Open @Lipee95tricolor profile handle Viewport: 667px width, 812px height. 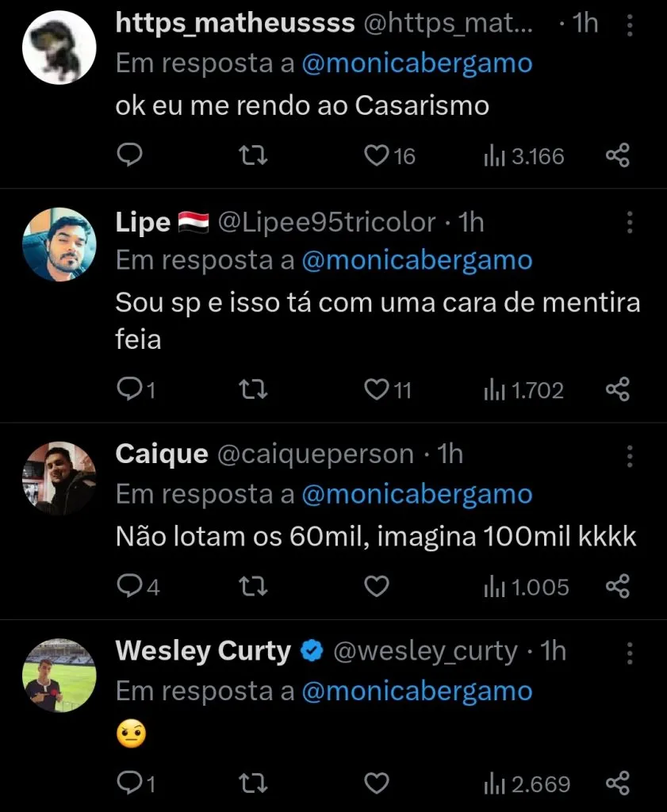click(x=326, y=223)
